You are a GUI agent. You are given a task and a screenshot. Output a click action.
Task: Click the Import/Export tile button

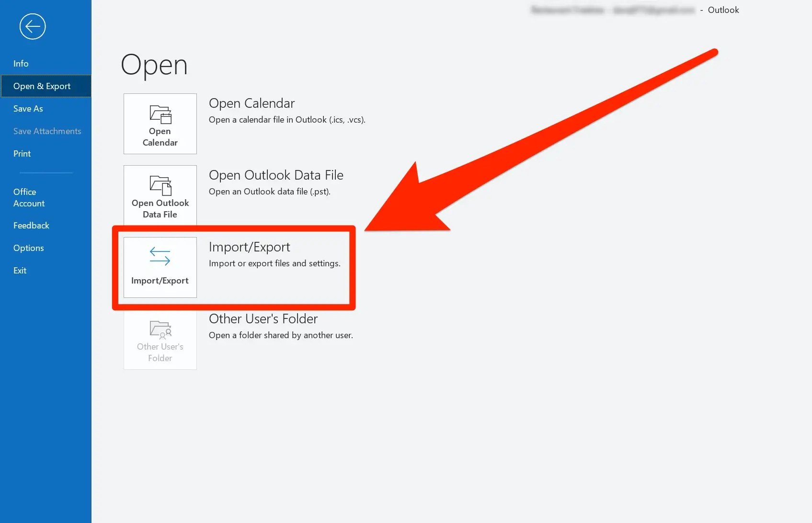[160, 267]
